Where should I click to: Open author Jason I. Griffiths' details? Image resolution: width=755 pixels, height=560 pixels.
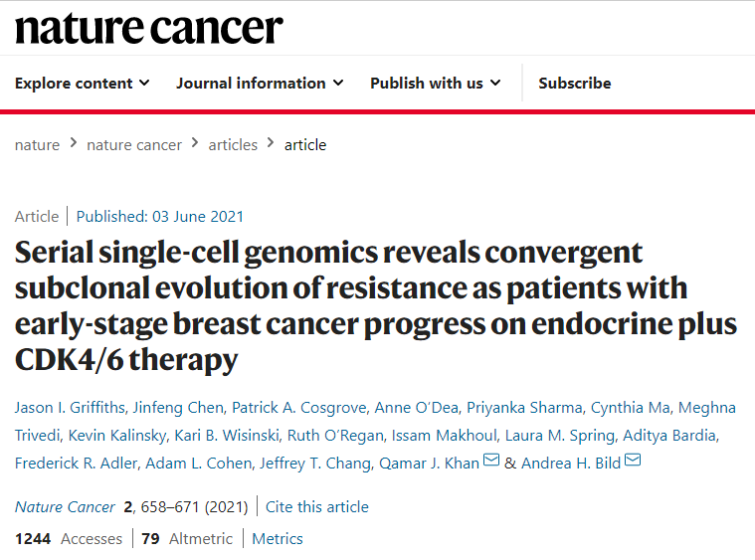[x=70, y=408]
